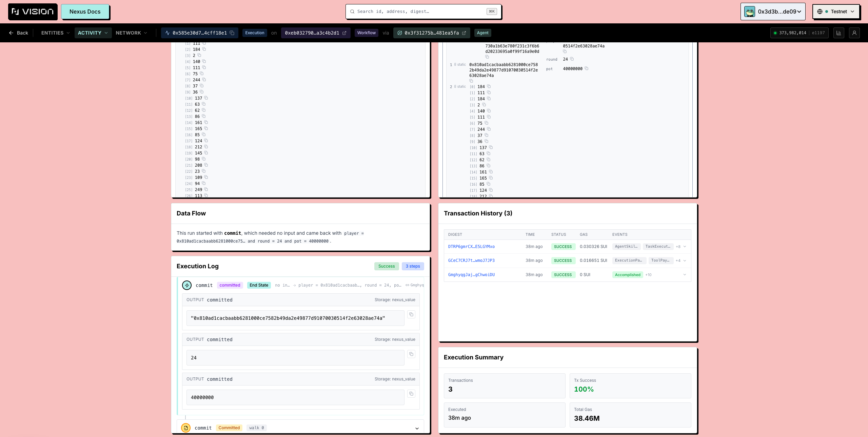Open the network stats chart icon

(x=839, y=33)
